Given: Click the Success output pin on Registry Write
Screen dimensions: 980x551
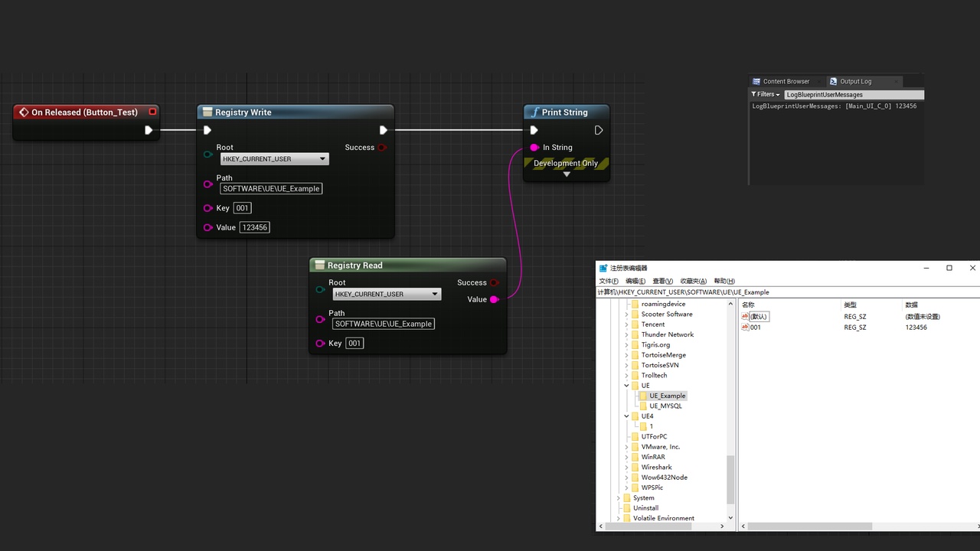Looking at the screenshot, I should pos(382,148).
